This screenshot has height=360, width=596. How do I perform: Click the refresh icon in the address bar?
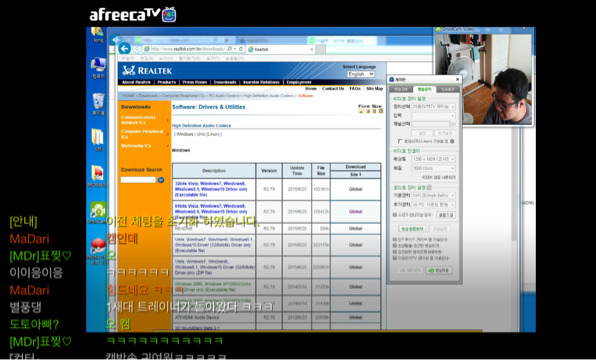tap(241, 49)
